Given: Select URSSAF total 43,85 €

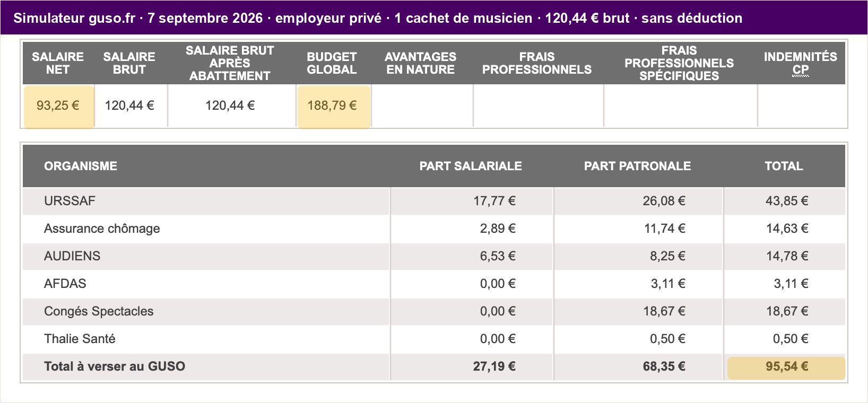Looking at the screenshot, I should [787, 201].
